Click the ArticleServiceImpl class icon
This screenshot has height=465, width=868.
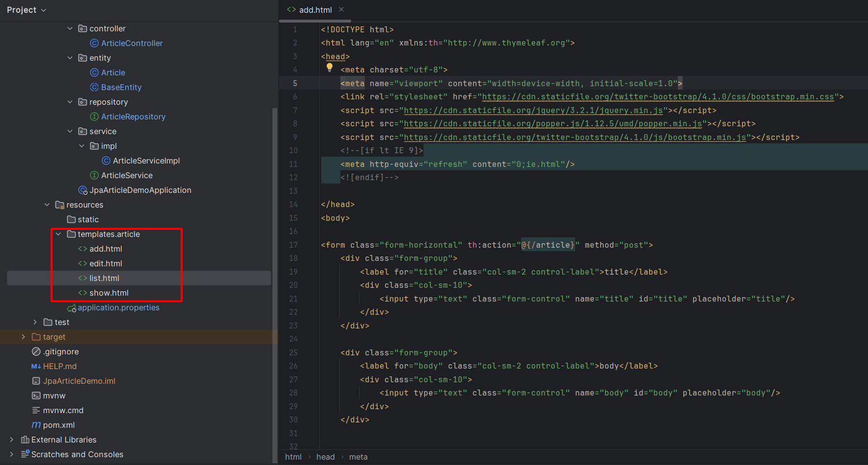click(106, 161)
